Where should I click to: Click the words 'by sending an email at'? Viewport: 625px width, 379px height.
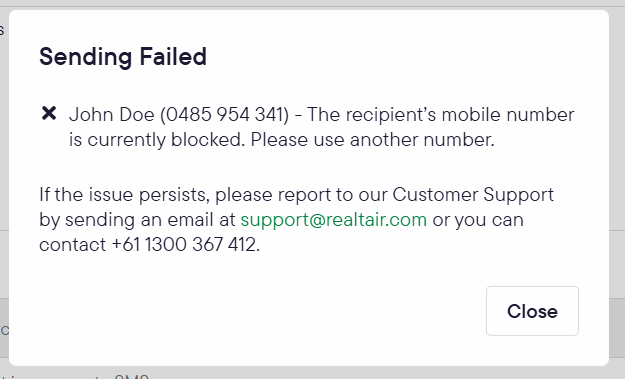click(x=137, y=220)
